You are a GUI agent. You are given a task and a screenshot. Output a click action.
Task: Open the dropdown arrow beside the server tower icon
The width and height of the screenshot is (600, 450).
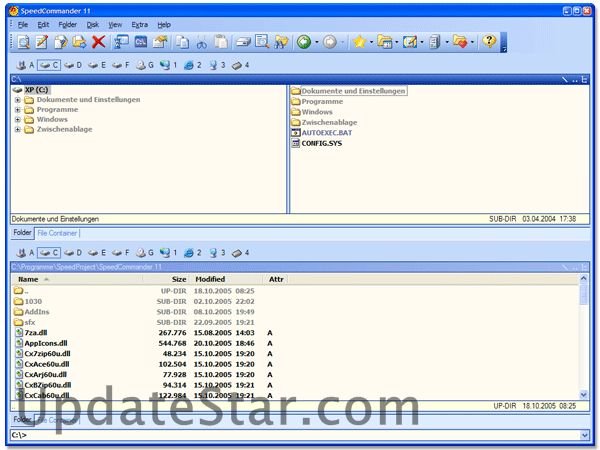click(447, 42)
